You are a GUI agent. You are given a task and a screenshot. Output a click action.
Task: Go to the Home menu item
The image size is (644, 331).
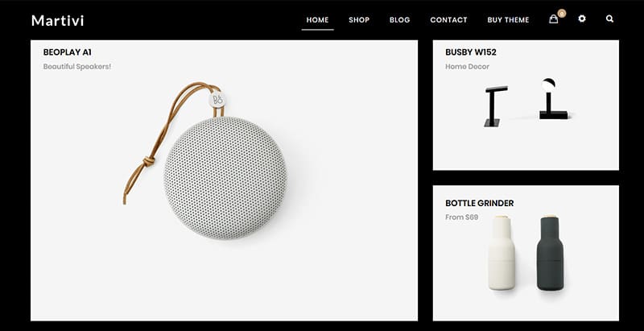(317, 19)
